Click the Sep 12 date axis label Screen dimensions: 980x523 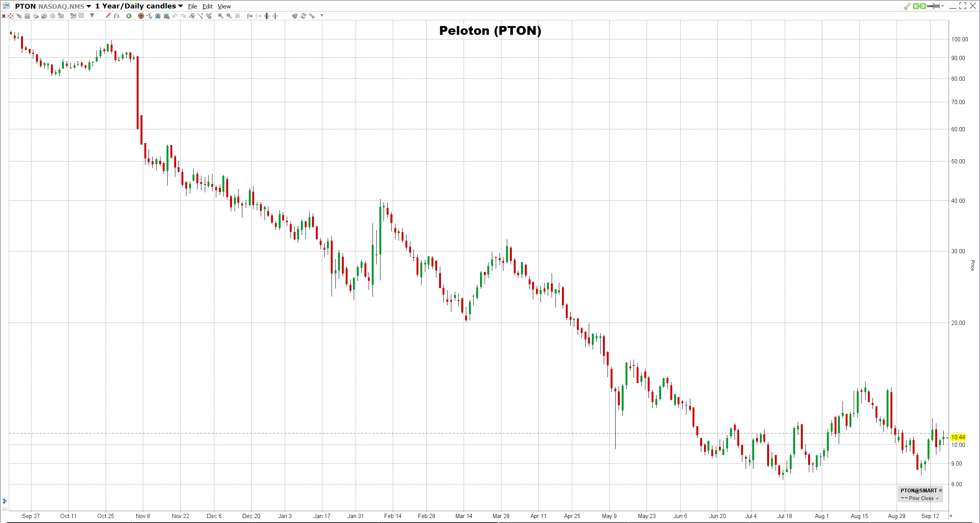coord(930,516)
